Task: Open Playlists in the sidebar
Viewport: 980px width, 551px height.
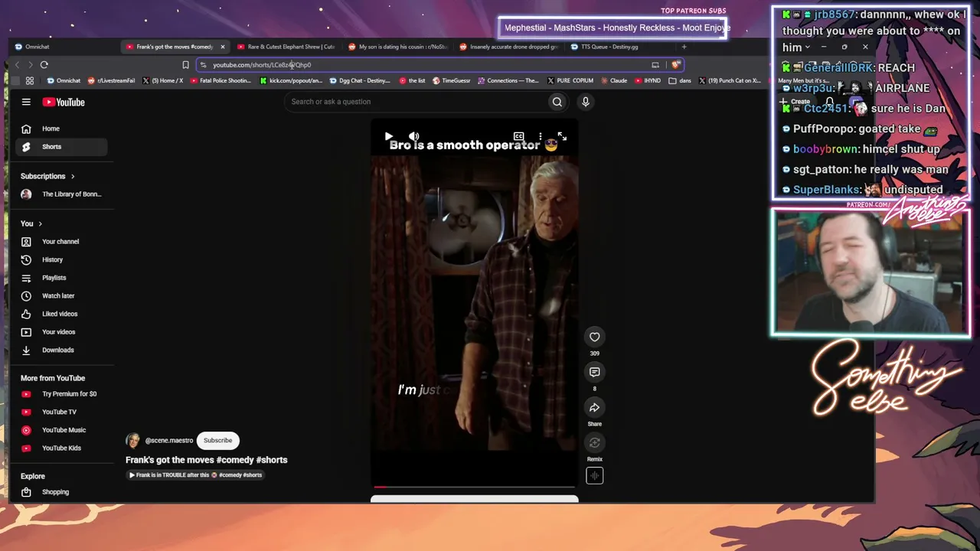Action: point(61,278)
